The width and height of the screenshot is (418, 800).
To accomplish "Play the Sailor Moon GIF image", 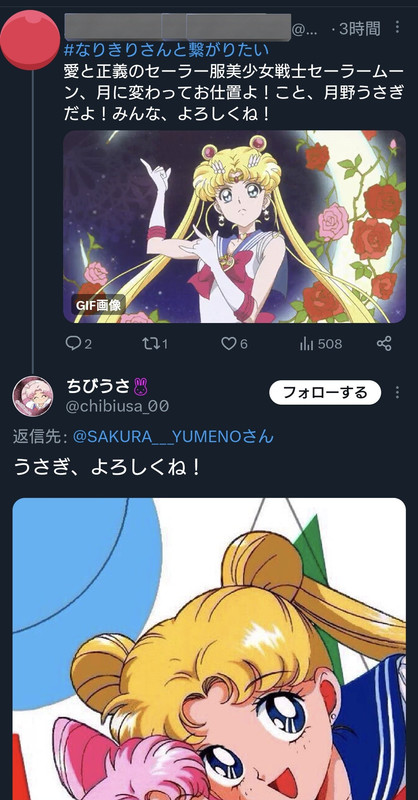I will 234,227.
